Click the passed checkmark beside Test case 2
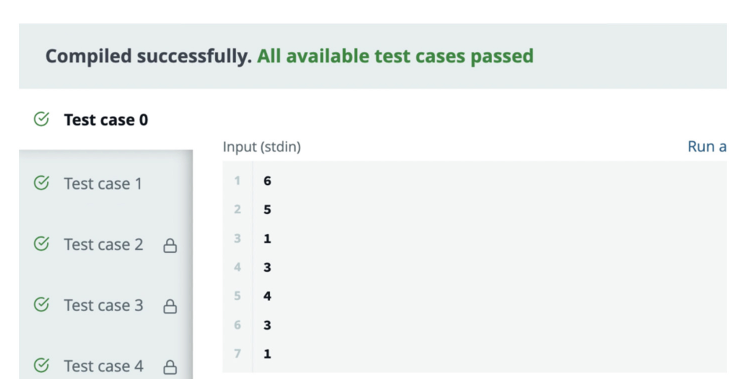This screenshot has width=739, height=379. click(x=41, y=244)
